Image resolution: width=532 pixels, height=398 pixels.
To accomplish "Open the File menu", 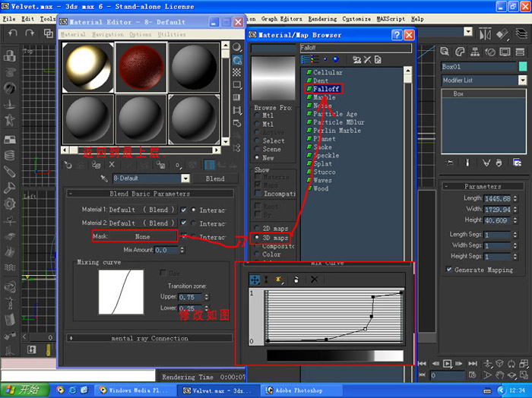I will [9, 19].
